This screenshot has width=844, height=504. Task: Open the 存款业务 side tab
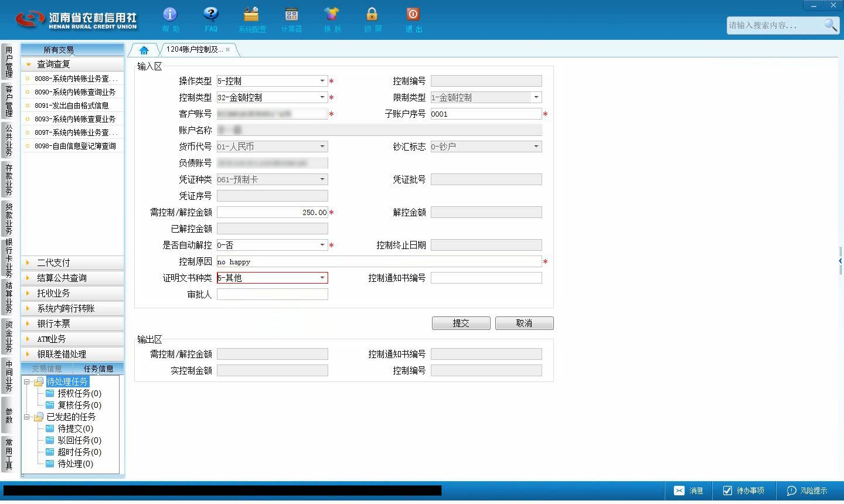coord(9,180)
